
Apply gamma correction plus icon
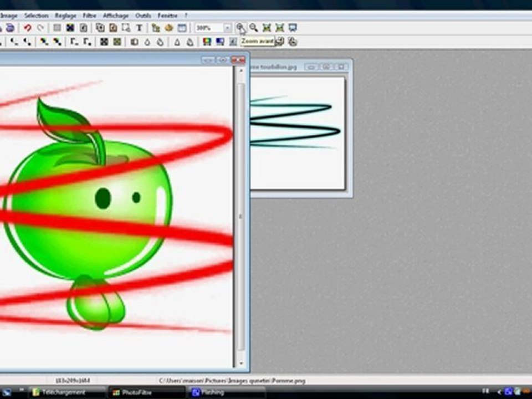(x=87, y=42)
